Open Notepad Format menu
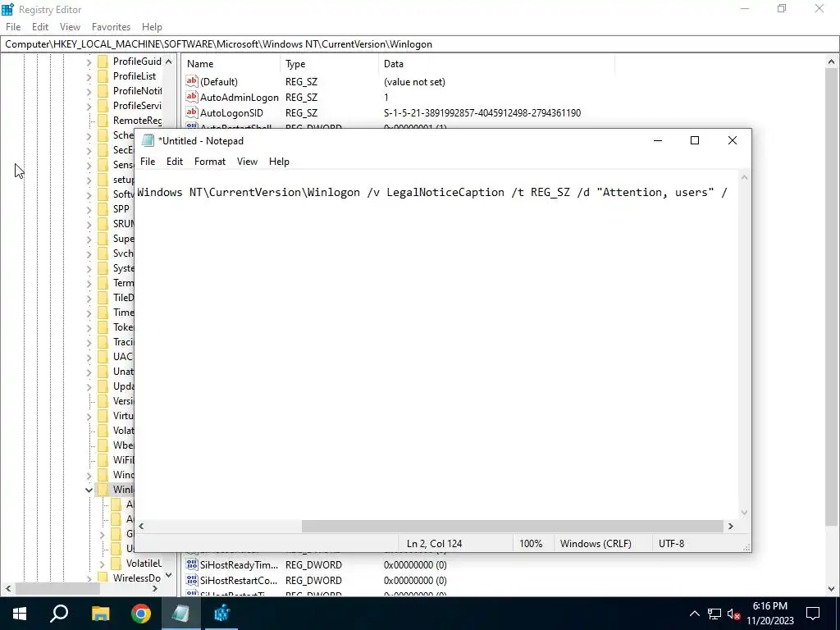 pos(210,162)
